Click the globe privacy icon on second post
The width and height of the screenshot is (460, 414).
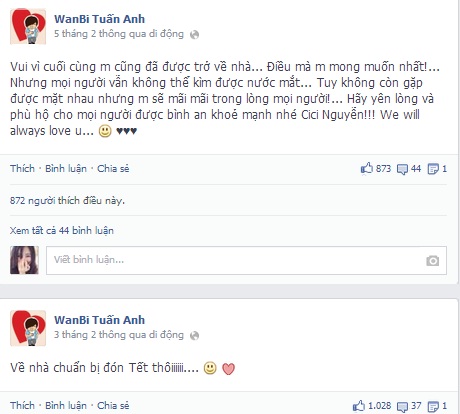click(194, 336)
